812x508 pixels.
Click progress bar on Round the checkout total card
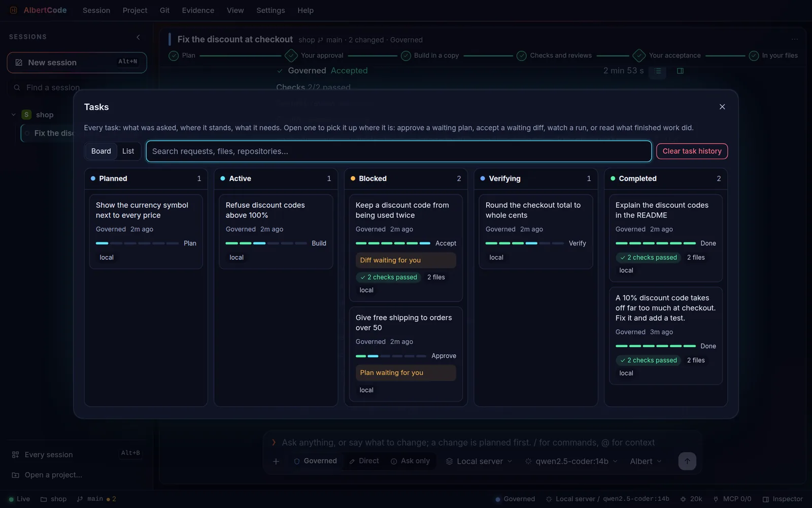[x=525, y=243]
